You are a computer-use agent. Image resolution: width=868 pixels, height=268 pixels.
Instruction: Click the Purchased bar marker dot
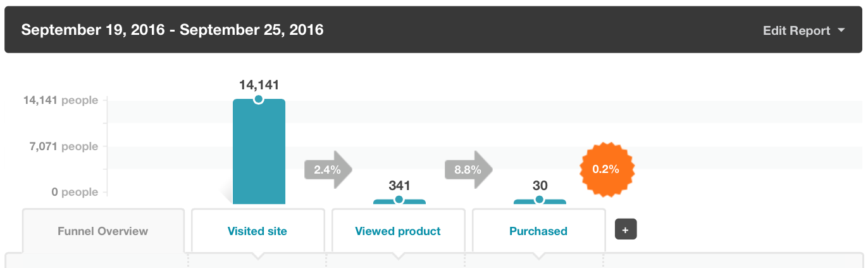click(x=540, y=200)
